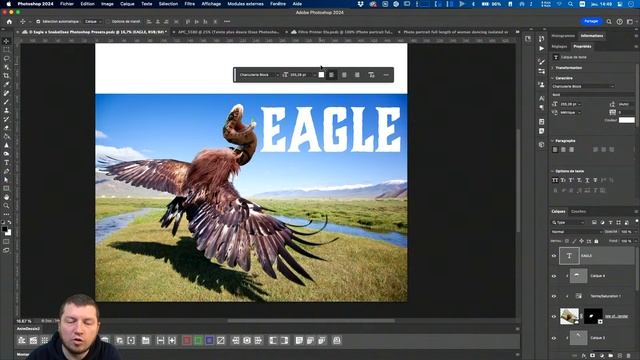Open Couleur swatch in Properties panel
Image resolution: width=640 pixels, height=360 pixels.
[x=627, y=120]
